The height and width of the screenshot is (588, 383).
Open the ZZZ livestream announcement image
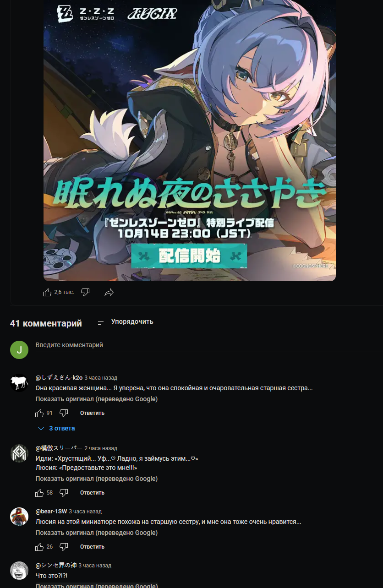coord(190,140)
